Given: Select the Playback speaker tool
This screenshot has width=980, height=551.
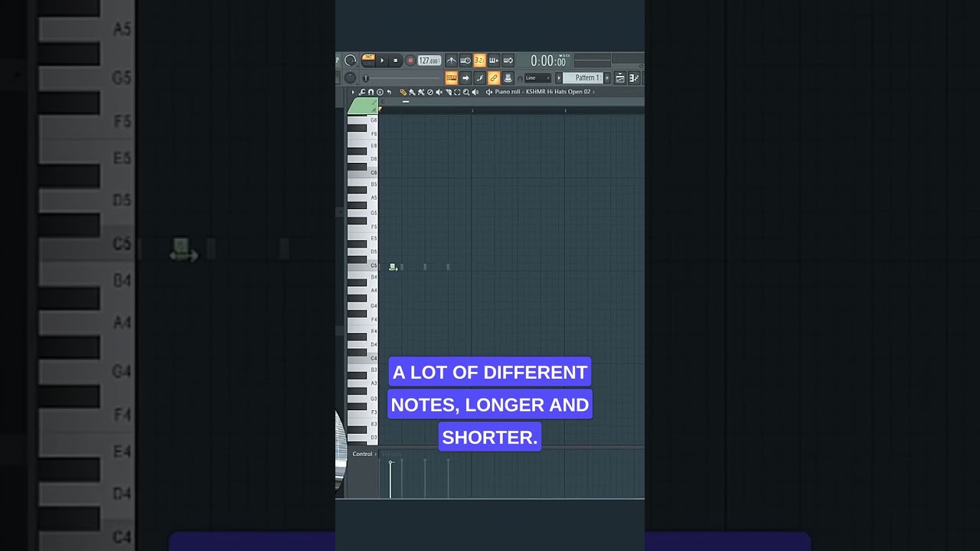Looking at the screenshot, I should (x=475, y=92).
